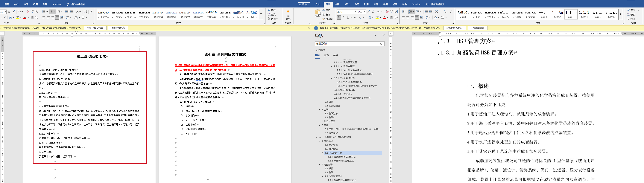
Task: Select Format Painter (格式刷) in right window
Action: (x=327, y=19)
